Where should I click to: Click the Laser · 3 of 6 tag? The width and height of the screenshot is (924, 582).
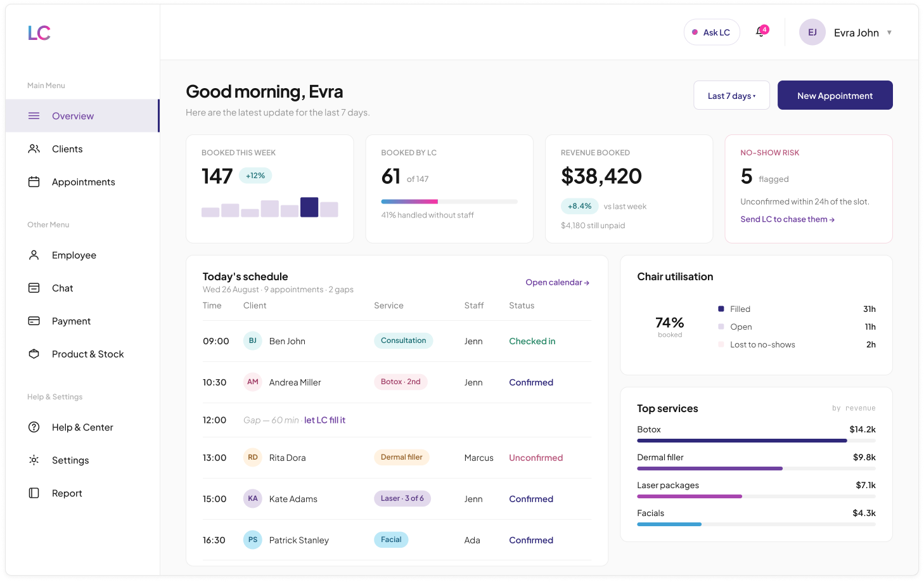point(402,498)
